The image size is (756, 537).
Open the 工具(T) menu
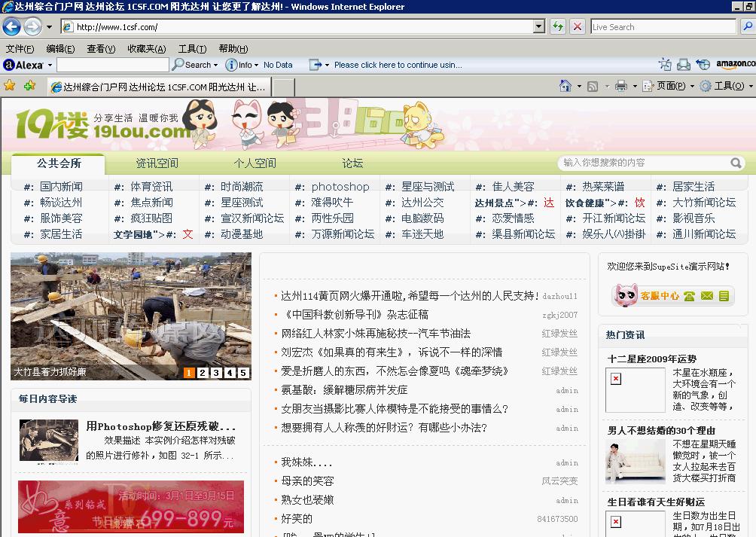[192, 49]
